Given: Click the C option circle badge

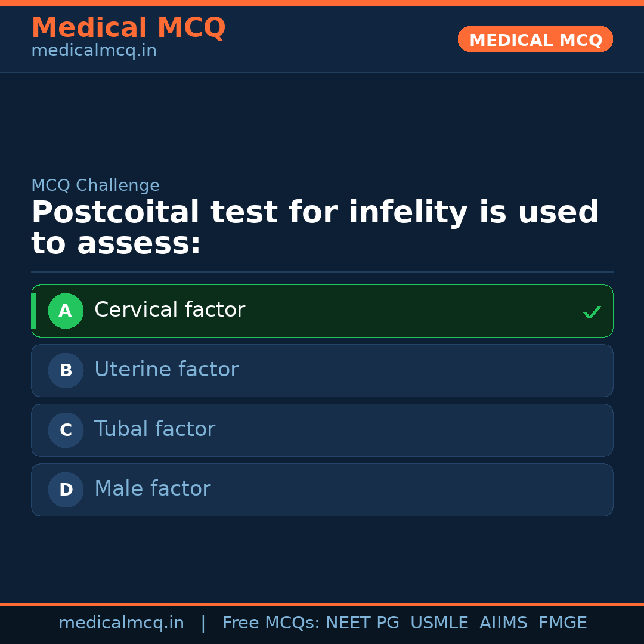Looking at the screenshot, I should [66, 430].
